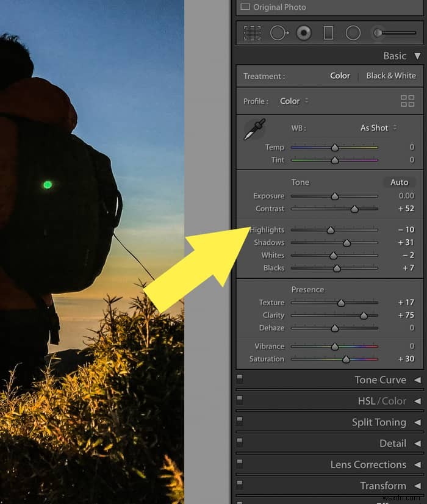Pick the White Balance eyedropper
427x504 pixels.
[x=254, y=129]
